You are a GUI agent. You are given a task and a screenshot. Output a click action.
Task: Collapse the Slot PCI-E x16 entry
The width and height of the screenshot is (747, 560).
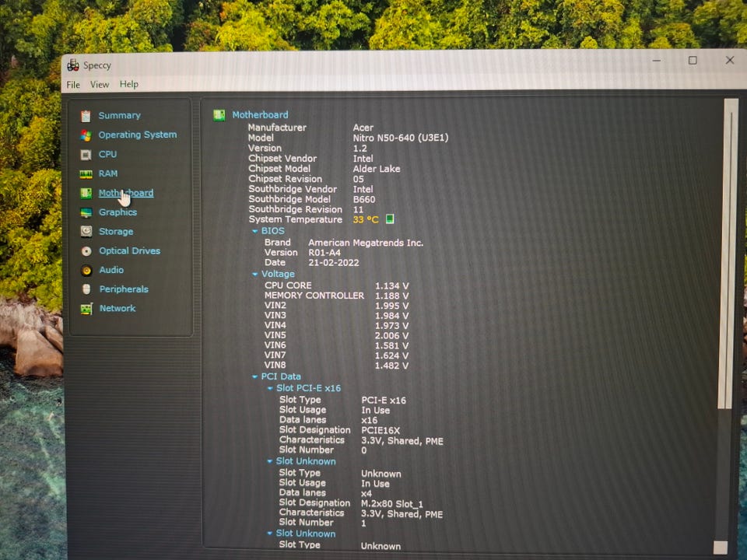pos(270,388)
